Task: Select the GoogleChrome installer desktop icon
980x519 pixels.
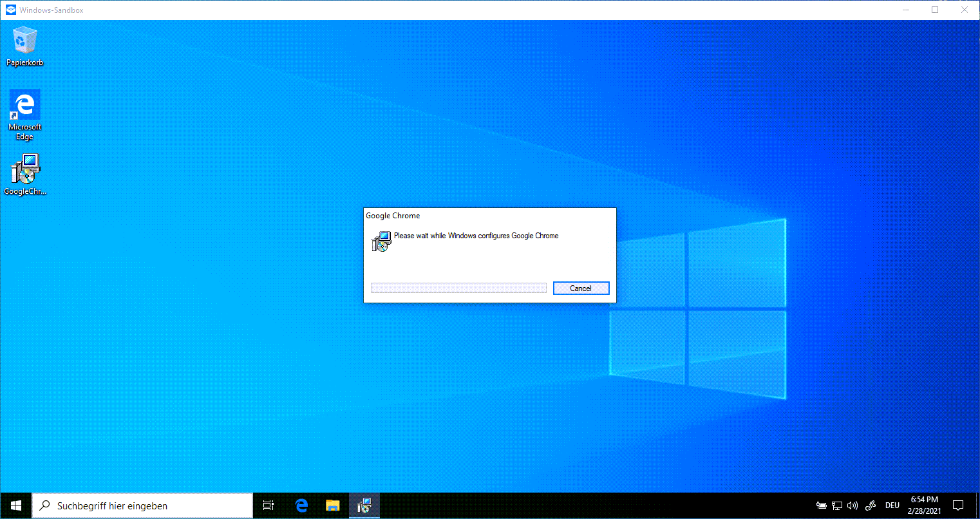Action: click(x=25, y=175)
